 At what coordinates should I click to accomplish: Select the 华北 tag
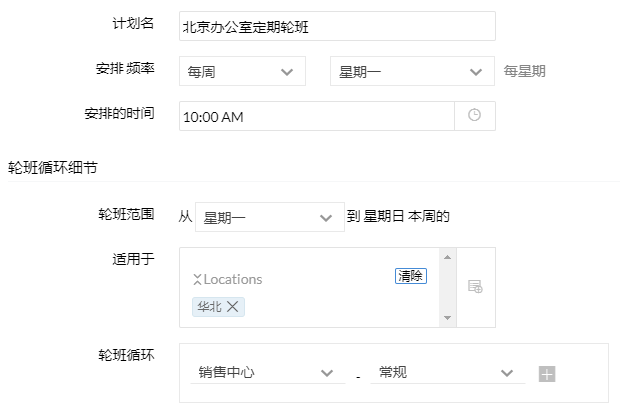(x=209, y=307)
